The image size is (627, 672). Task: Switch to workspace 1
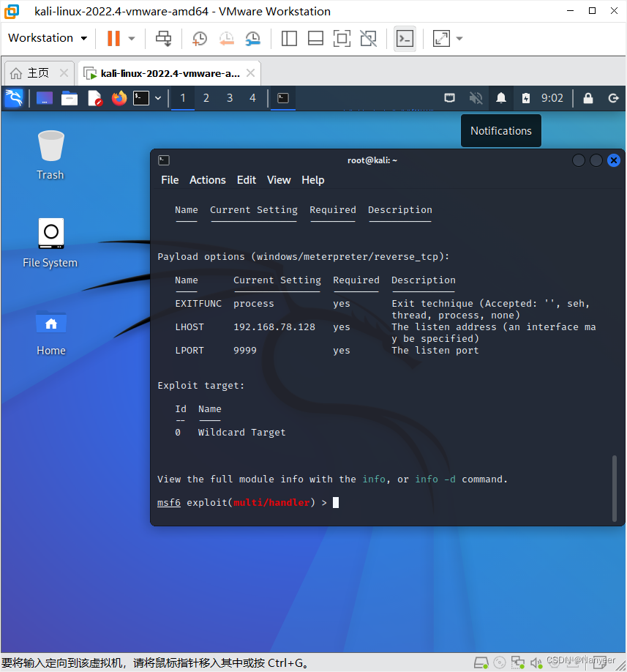click(x=183, y=98)
